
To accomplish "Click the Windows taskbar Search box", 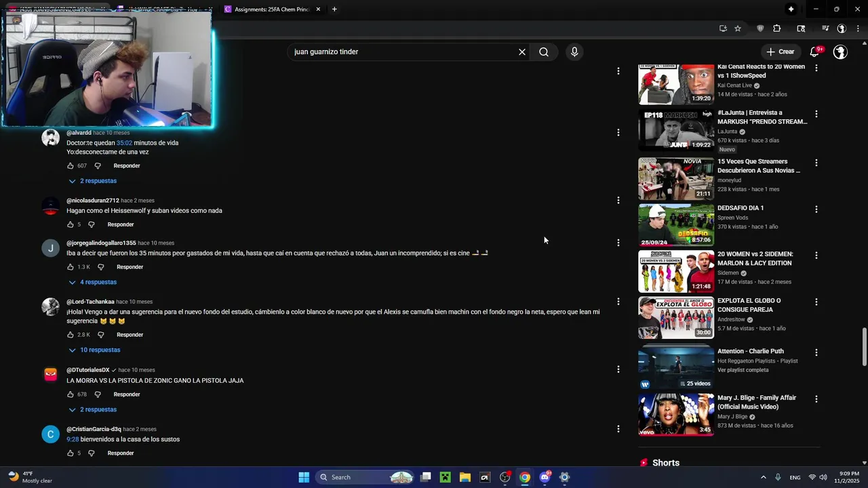I will click(x=366, y=477).
